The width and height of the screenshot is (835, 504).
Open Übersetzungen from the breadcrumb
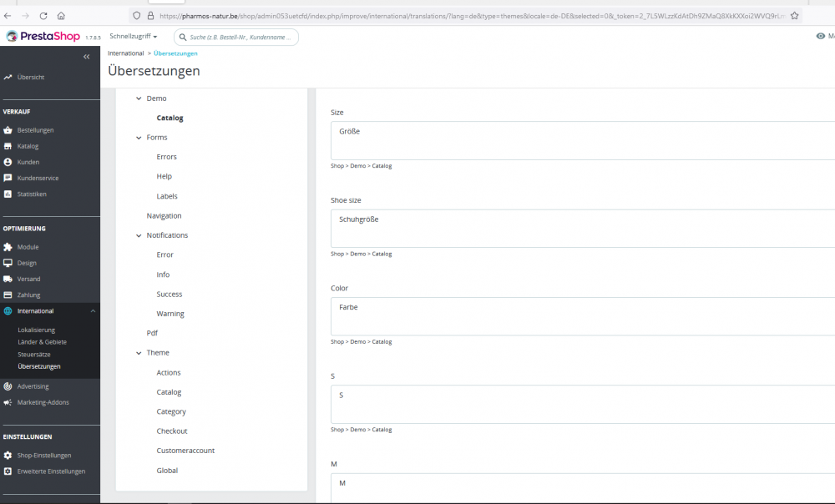tap(175, 53)
